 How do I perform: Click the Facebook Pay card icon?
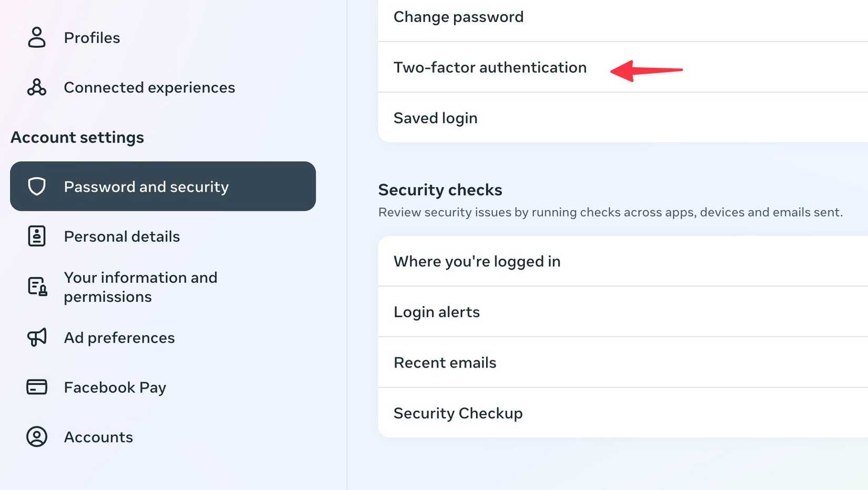point(36,387)
